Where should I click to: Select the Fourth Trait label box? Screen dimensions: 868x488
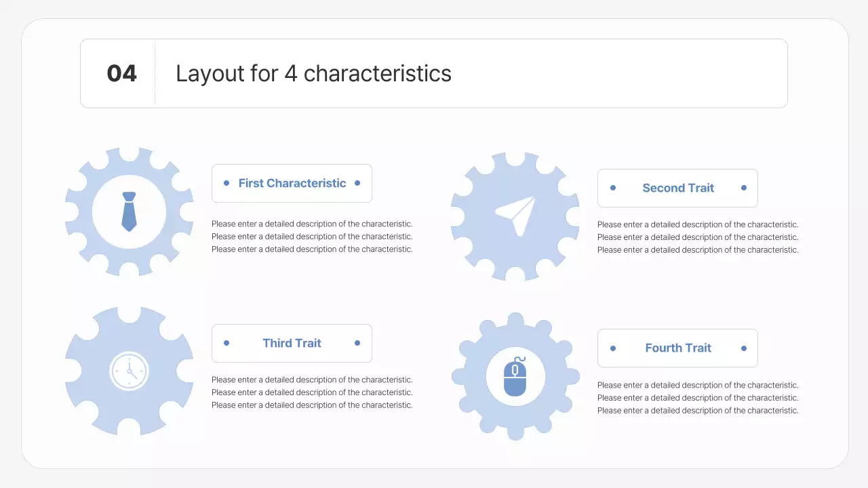[677, 348]
